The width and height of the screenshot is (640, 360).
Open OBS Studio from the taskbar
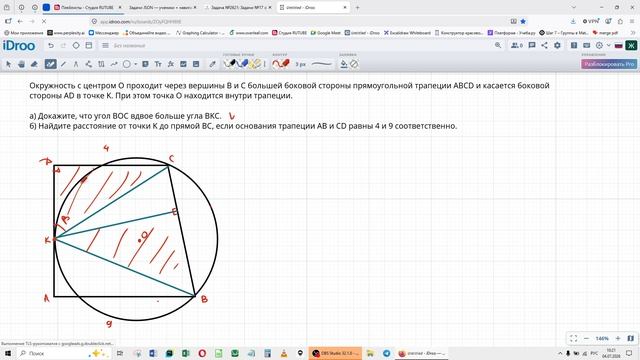point(335,353)
